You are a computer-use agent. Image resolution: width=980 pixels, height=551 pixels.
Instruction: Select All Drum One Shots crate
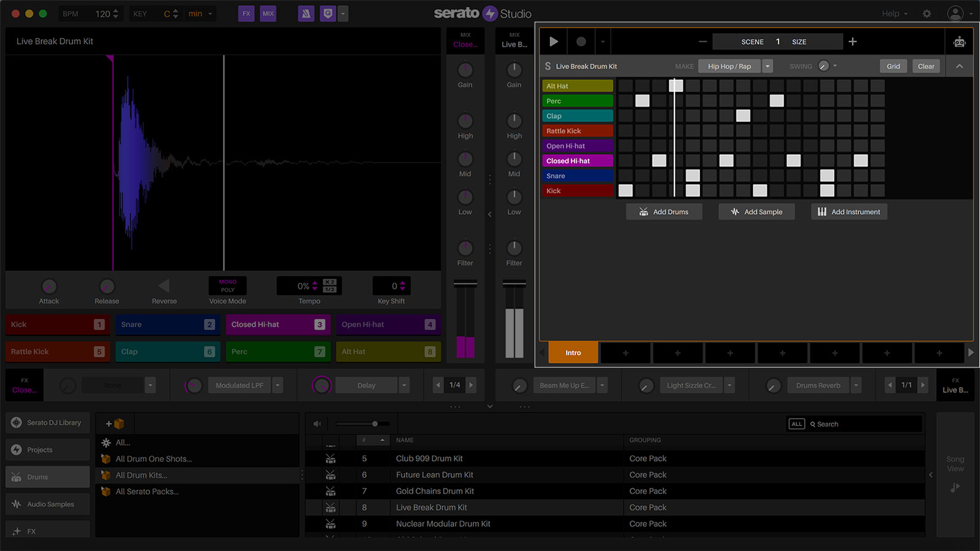[153, 459]
